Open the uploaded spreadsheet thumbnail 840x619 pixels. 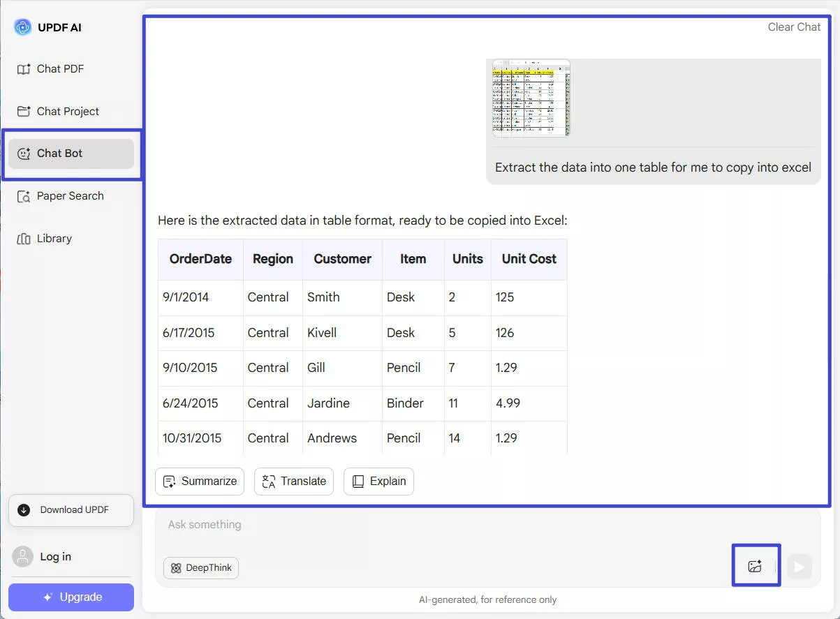[530, 98]
